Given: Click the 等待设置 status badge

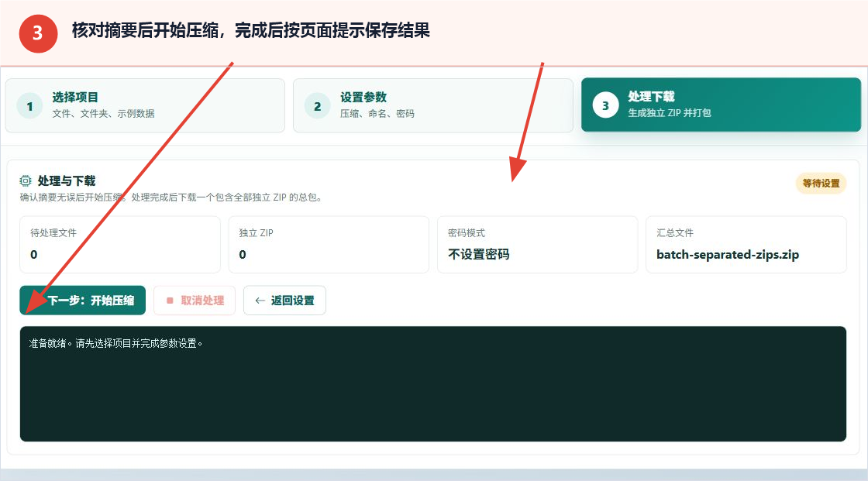Looking at the screenshot, I should pyautogui.click(x=821, y=184).
